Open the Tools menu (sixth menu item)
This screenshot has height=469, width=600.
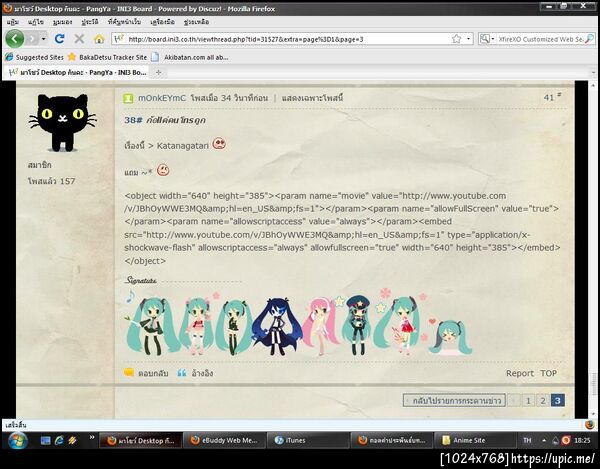(x=162, y=22)
